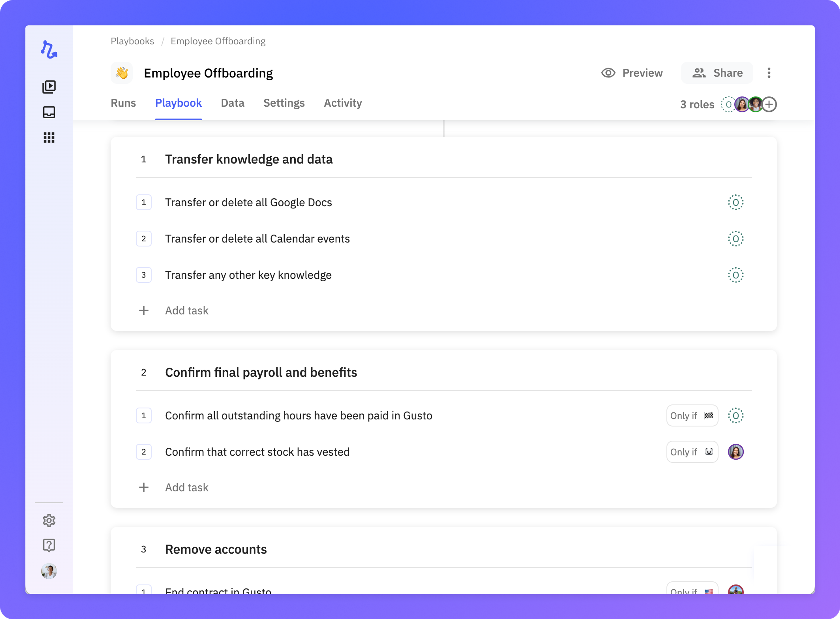
Task: Click the add role plus circle icon
Action: 769,104
